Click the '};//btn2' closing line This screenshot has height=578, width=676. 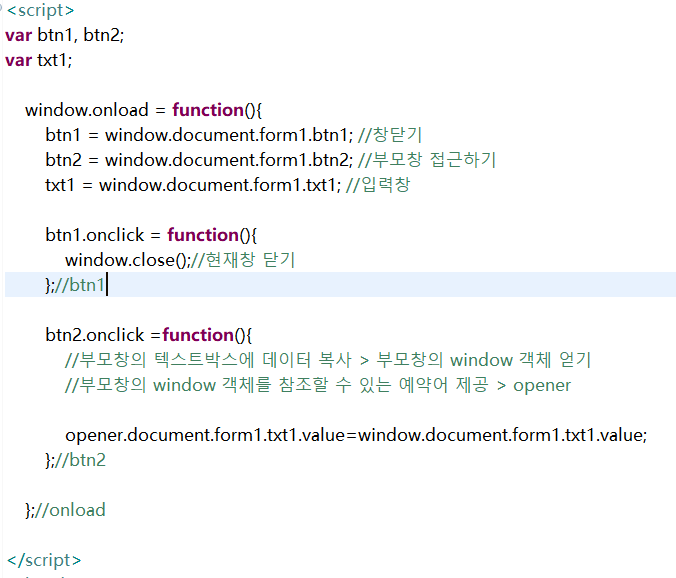75,460
